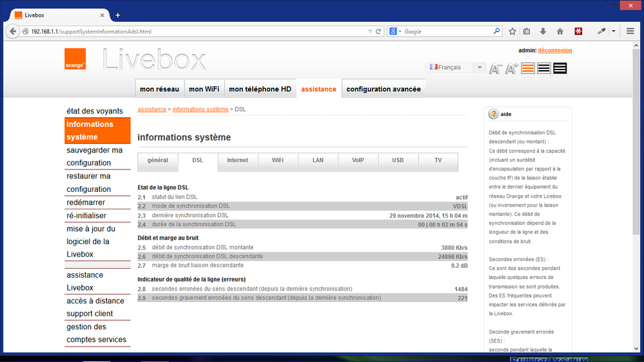
Task: Click the scrollbar down arrow
Action: (636, 348)
